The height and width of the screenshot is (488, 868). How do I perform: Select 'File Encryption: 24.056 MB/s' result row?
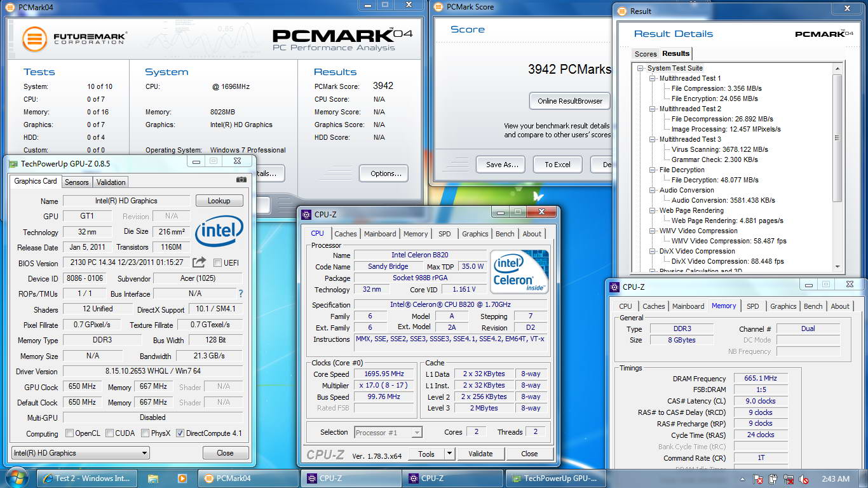coord(715,98)
